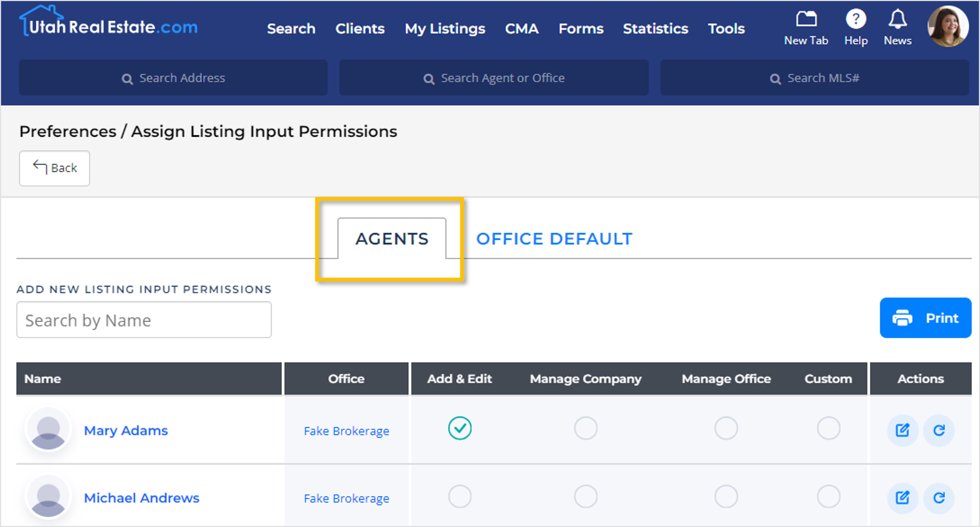Open the Statistics menu
980x527 pixels.
pyautogui.click(x=655, y=28)
